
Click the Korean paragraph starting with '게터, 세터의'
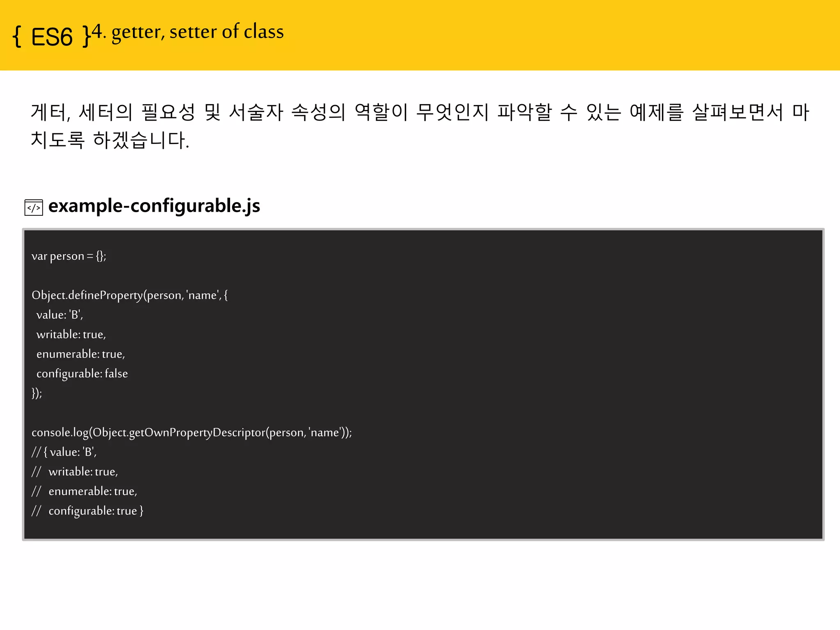[420, 126]
